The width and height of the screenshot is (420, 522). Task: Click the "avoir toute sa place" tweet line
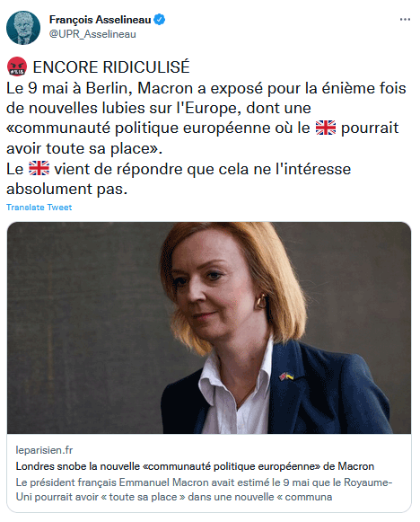click(84, 148)
